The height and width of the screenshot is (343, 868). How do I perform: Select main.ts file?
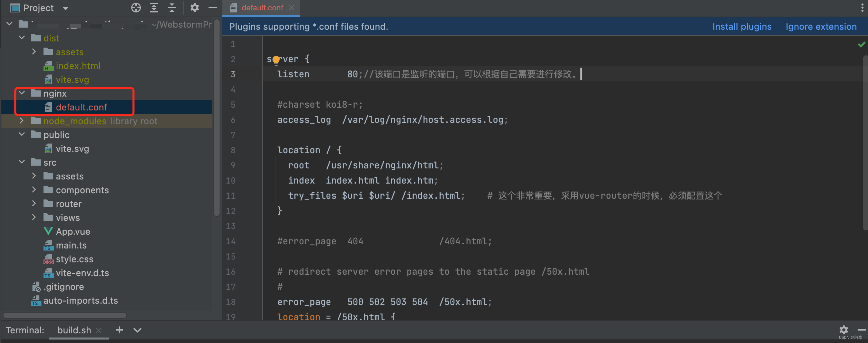(x=71, y=245)
